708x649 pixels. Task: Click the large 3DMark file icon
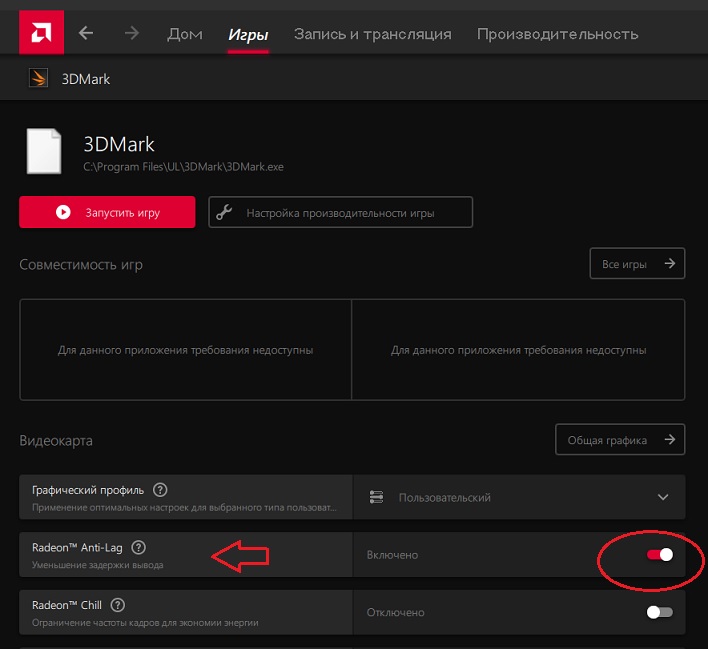point(44,151)
